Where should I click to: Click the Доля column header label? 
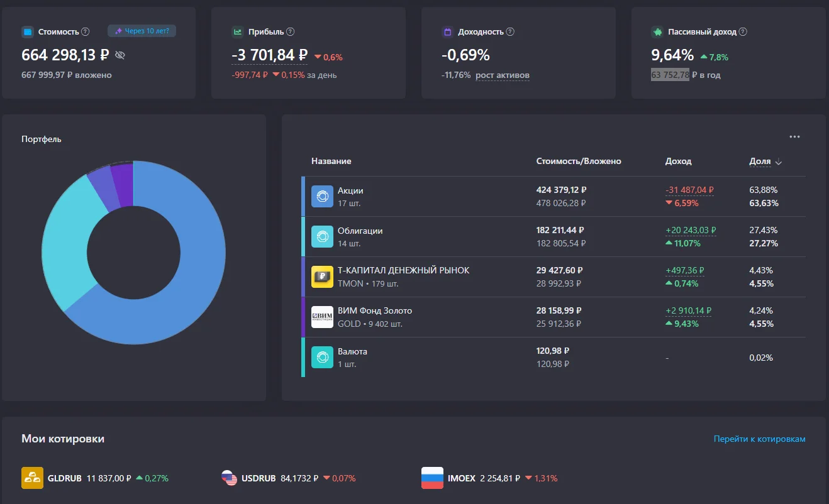760,161
